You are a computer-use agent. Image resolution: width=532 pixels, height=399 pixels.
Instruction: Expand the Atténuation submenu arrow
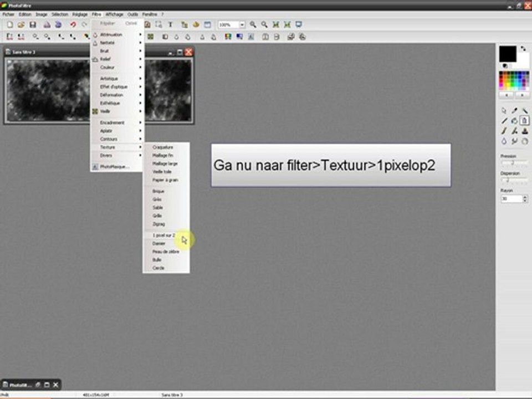tap(140, 34)
